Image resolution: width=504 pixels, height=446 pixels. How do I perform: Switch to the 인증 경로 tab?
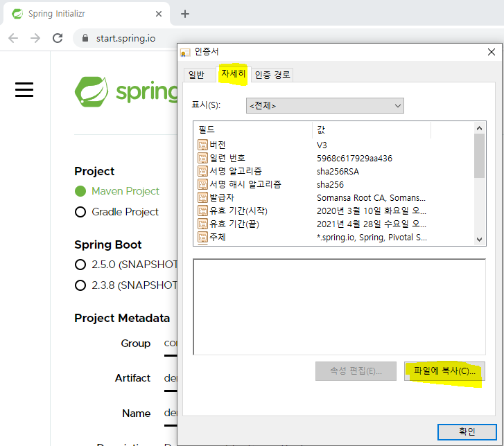pyautogui.click(x=272, y=75)
